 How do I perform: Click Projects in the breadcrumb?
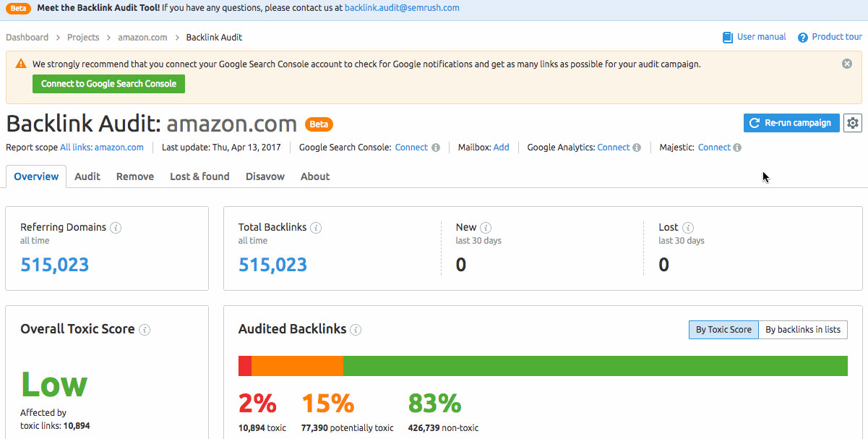tap(83, 37)
